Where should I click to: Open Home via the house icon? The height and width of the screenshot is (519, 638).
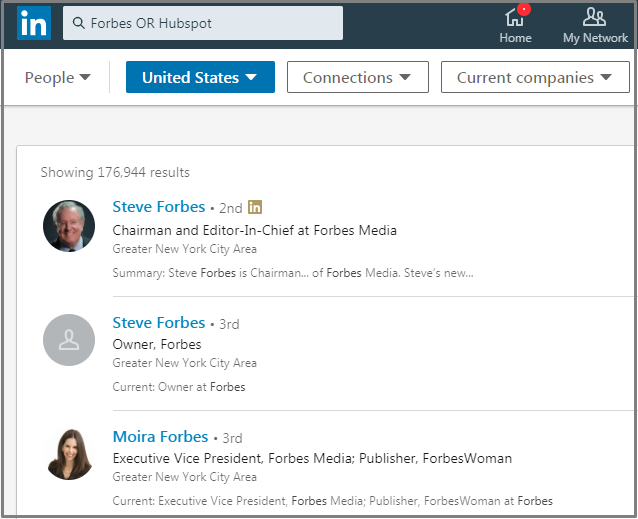click(514, 17)
